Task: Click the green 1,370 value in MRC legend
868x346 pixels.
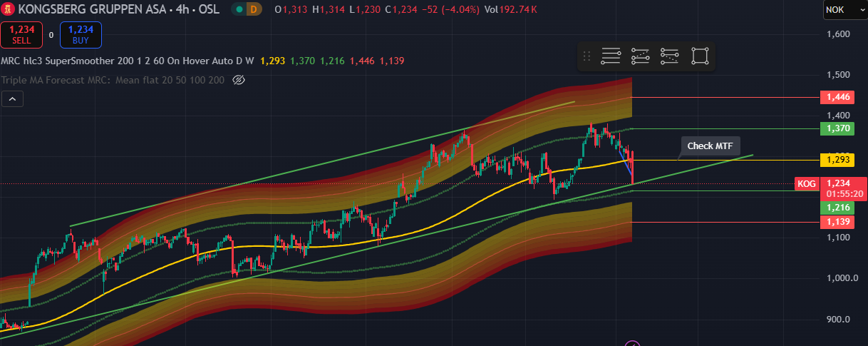Action: click(x=303, y=61)
